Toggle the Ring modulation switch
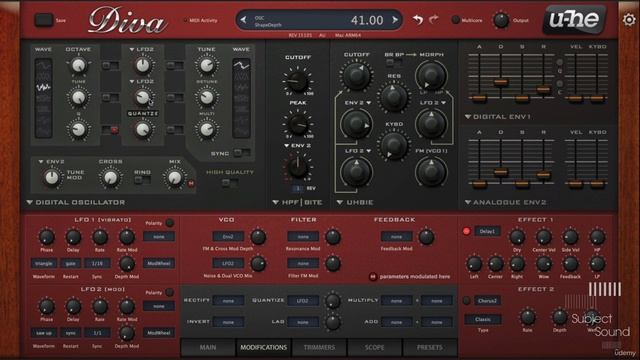This screenshot has height=360, width=640. (142, 180)
